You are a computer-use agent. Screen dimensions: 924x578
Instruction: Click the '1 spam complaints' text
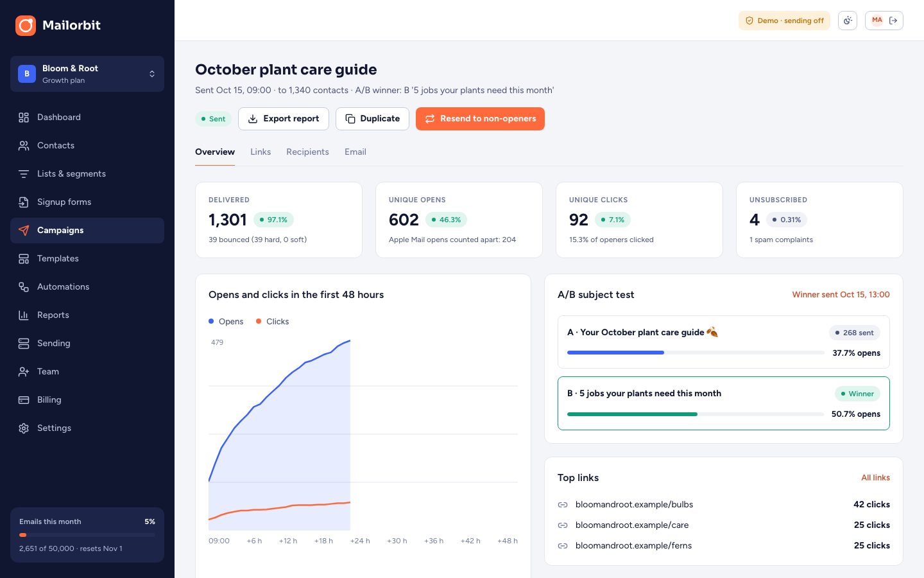pos(781,240)
